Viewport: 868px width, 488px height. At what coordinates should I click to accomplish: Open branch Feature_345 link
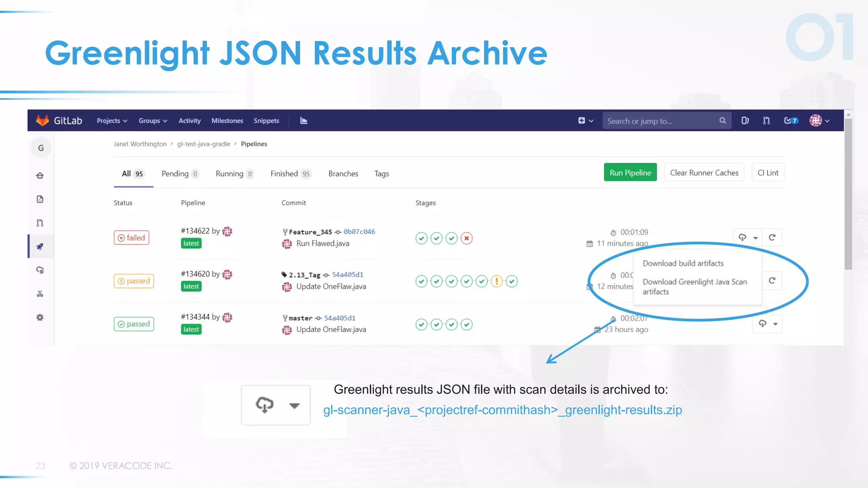pos(310,232)
